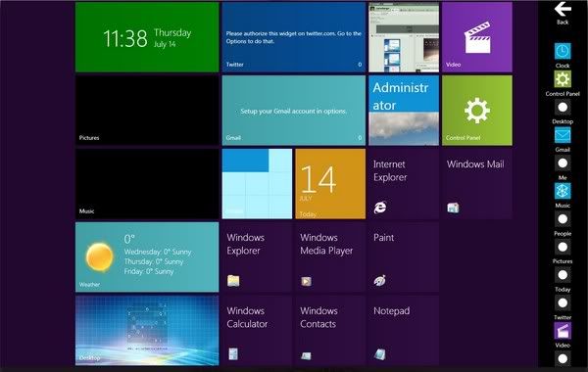Open the green clock tile showing 11:38
Screen dimensions: 588x372
coord(147,37)
